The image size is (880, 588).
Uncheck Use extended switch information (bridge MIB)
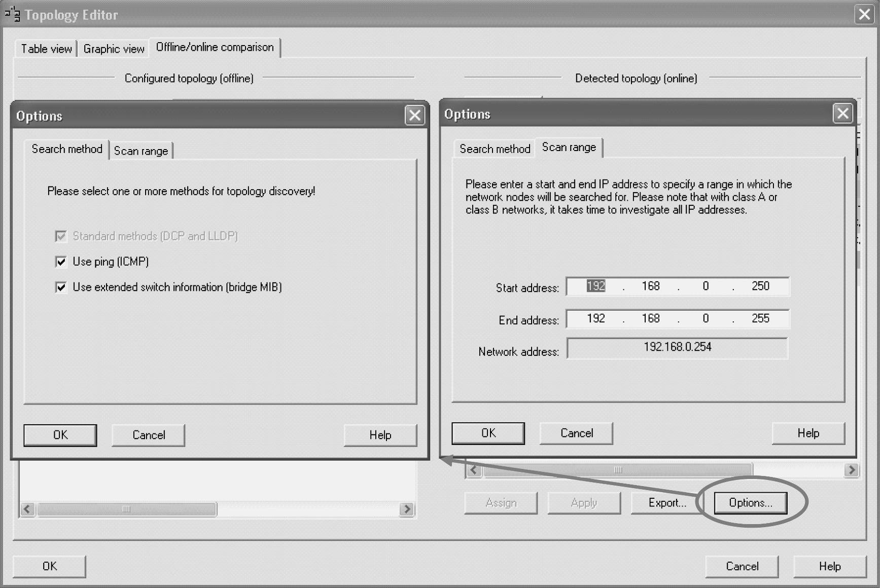tap(61, 287)
